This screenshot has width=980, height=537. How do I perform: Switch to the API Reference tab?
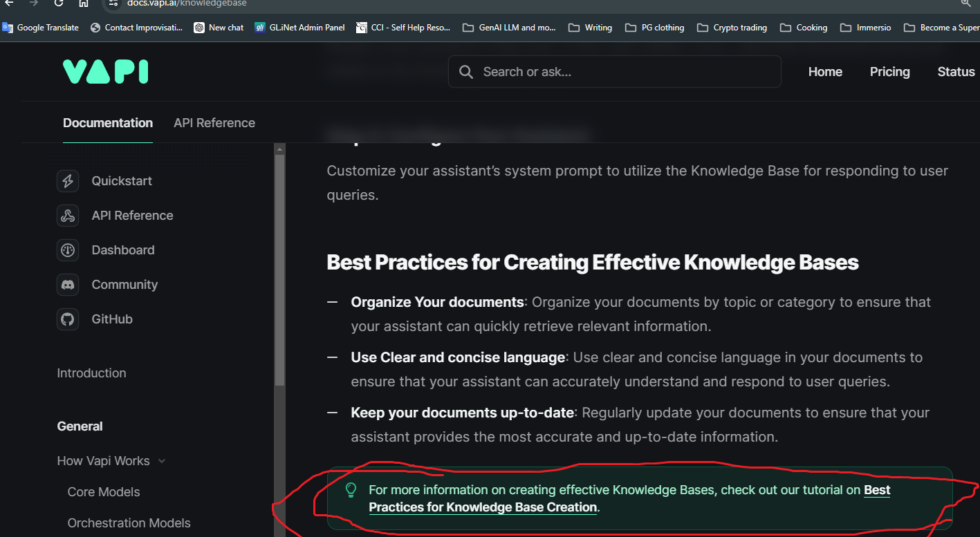tap(214, 123)
